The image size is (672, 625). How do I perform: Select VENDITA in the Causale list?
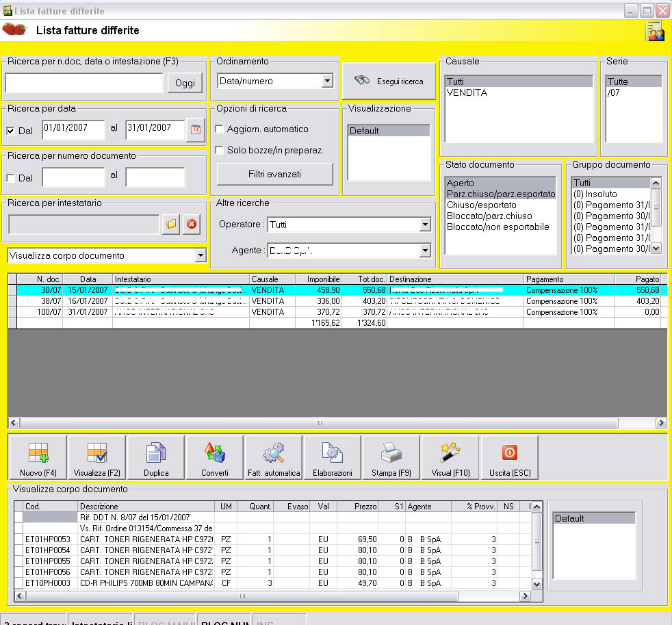(x=467, y=92)
